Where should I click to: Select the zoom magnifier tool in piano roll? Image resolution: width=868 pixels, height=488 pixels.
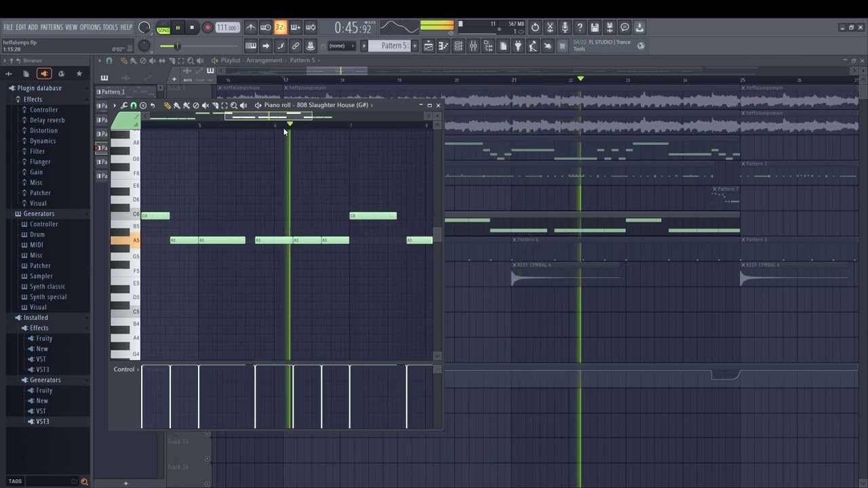pyautogui.click(x=234, y=106)
